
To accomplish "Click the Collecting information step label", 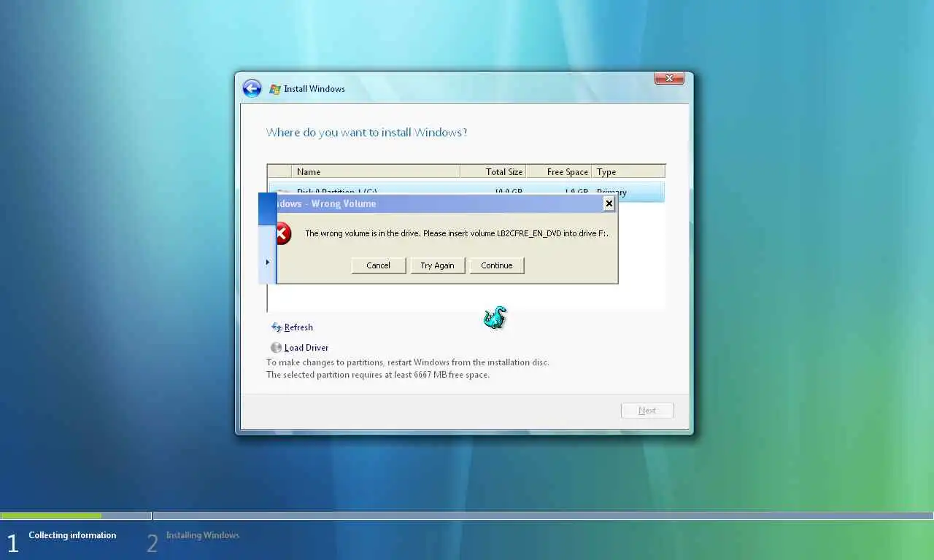I will 72,535.
